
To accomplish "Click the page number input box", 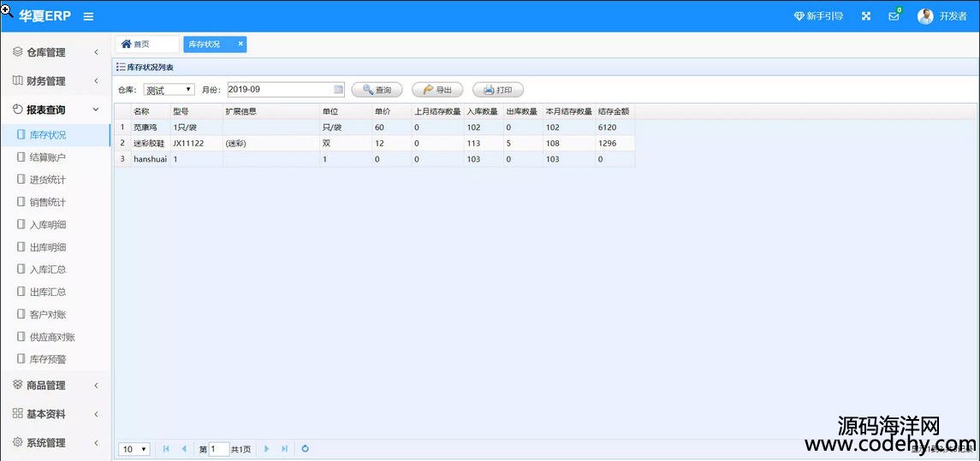I will (x=219, y=449).
